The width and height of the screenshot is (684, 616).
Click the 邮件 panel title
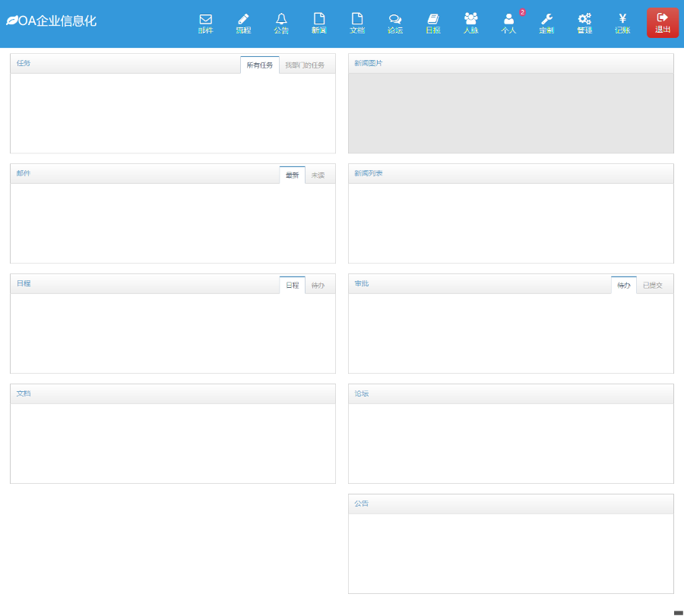[x=24, y=173]
